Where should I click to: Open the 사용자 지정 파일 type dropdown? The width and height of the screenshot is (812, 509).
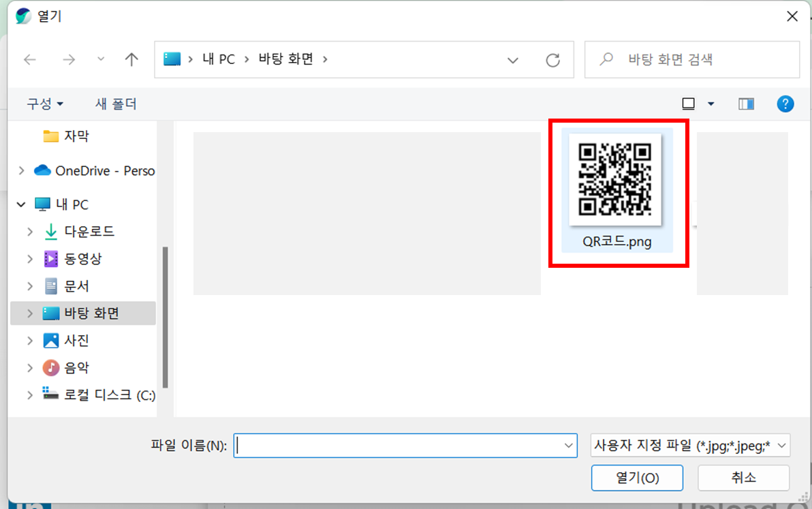tap(690, 446)
